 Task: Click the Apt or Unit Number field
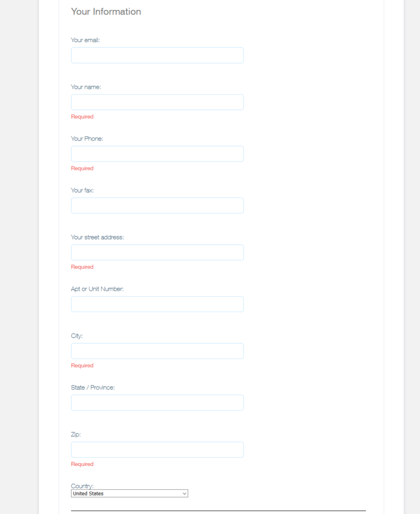[157, 304]
